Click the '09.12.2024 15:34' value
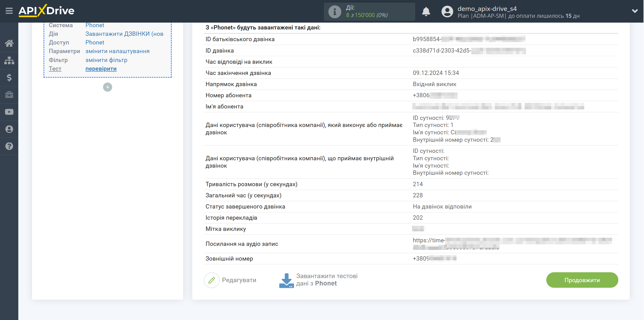Image resolution: width=644 pixels, height=320 pixels. (x=436, y=73)
